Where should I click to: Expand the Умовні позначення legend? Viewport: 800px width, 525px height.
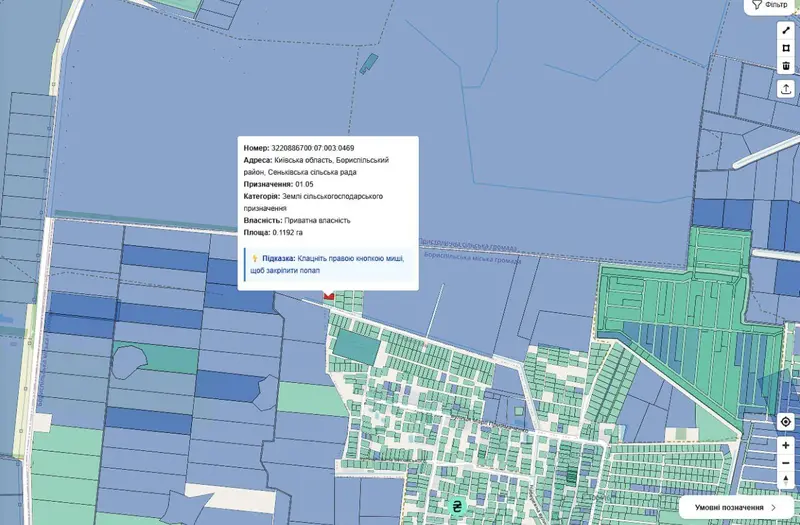[x=736, y=507]
